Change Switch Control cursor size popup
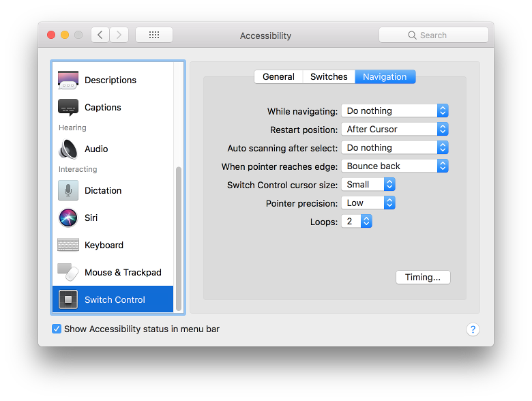532x401 pixels. click(368, 184)
